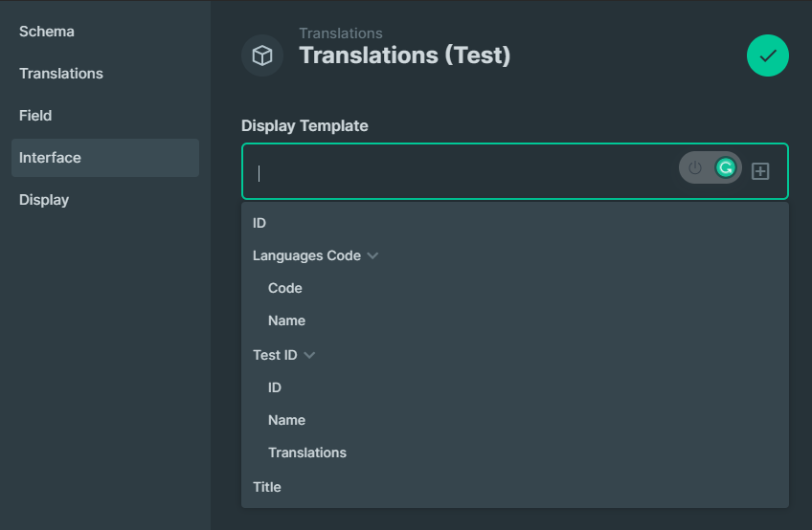Click the add field plus icon
This screenshot has width=812, height=530.
pyautogui.click(x=760, y=171)
